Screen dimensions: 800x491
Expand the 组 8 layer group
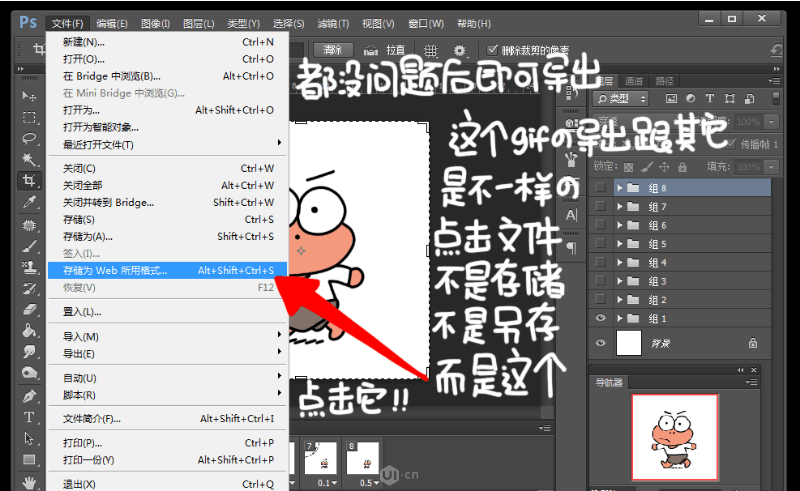coord(620,188)
